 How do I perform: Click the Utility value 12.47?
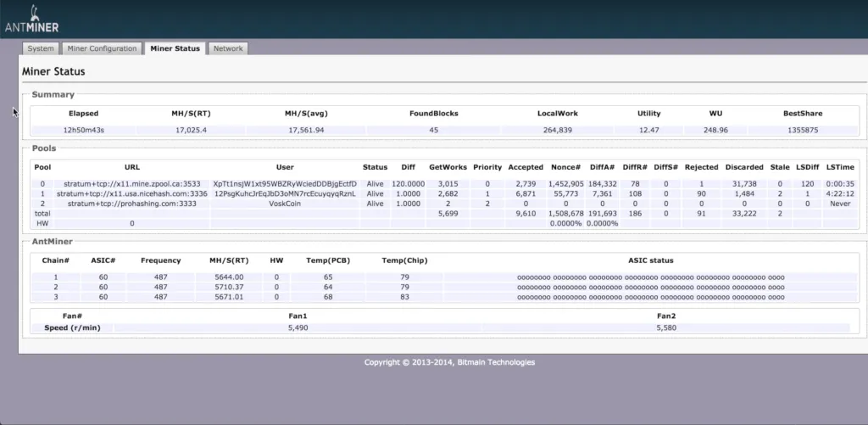click(648, 131)
